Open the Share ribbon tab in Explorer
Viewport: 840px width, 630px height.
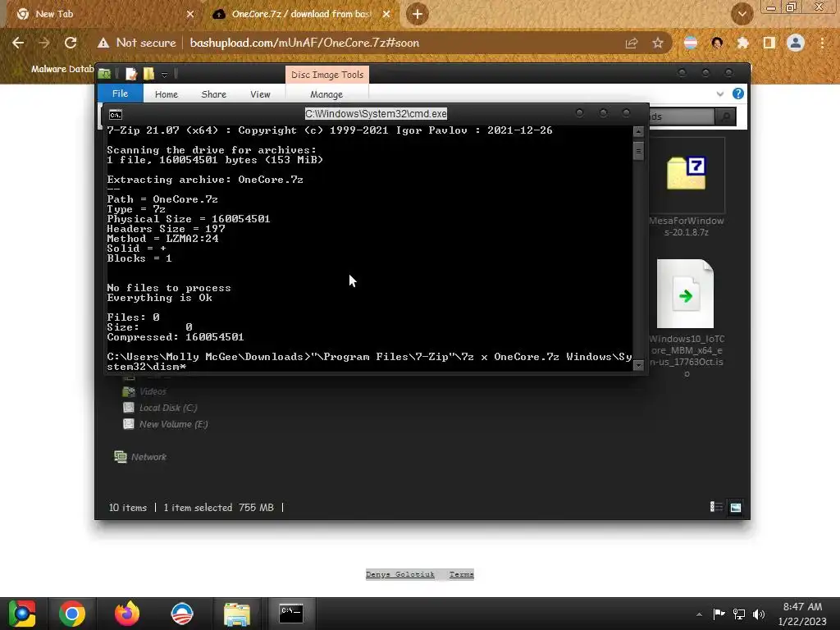pos(213,94)
